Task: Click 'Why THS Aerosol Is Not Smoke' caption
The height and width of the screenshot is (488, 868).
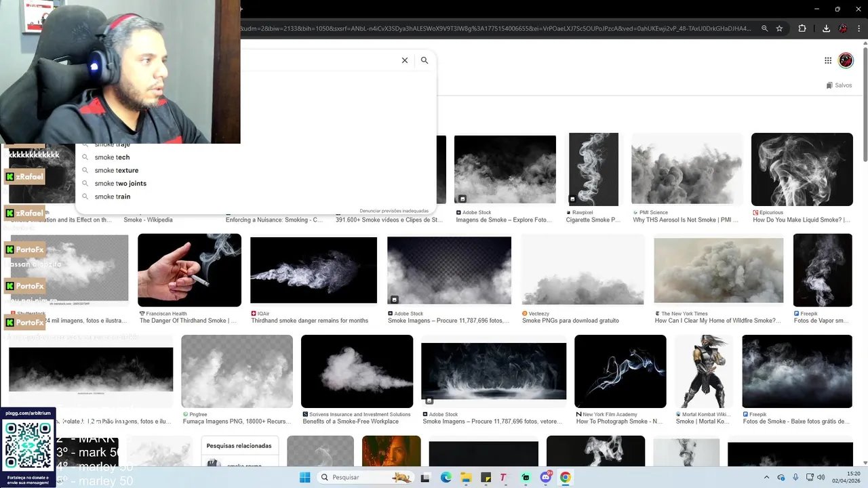Action: (686, 220)
